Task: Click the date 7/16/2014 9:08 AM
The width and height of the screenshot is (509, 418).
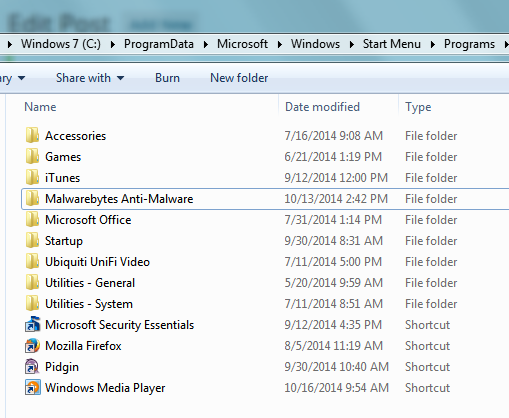Action: (334, 136)
